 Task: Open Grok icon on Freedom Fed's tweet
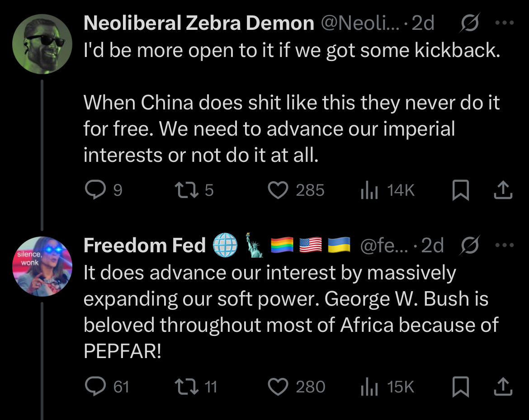pos(469,245)
